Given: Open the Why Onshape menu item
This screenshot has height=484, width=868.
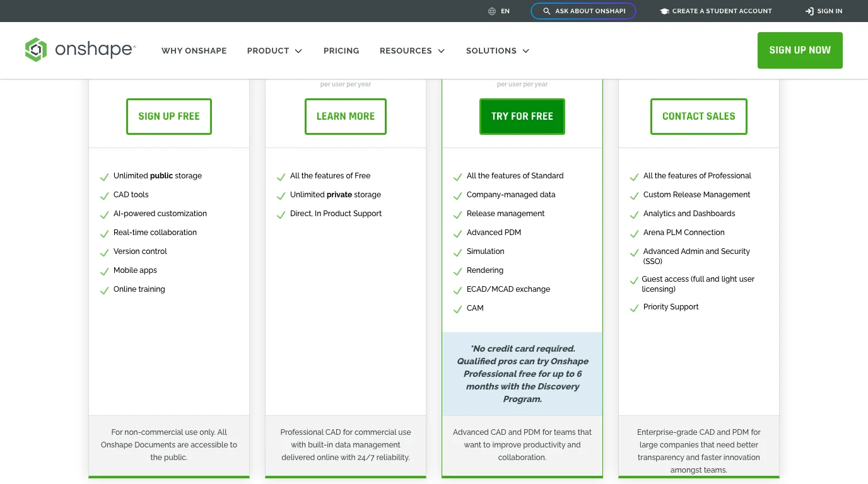Looking at the screenshot, I should 194,50.
